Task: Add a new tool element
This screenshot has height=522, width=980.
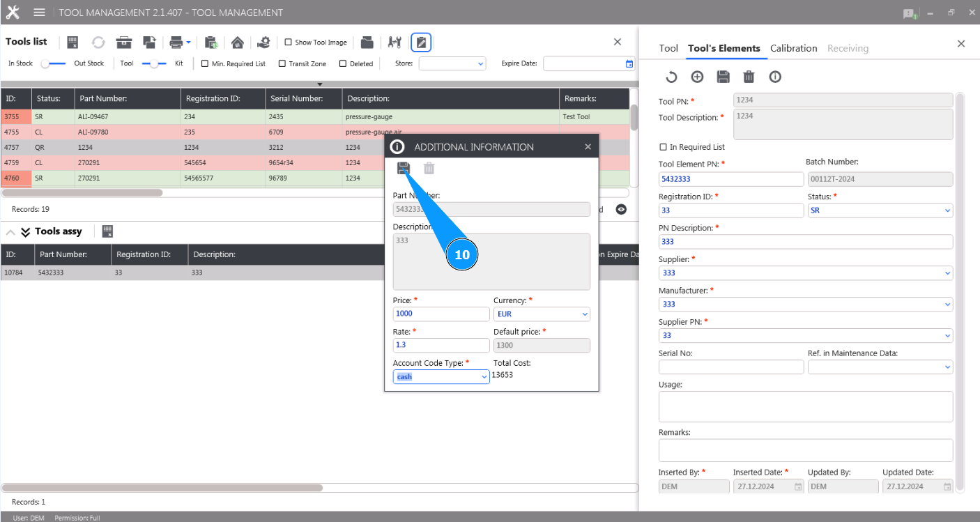Action: tap(697, 77)
